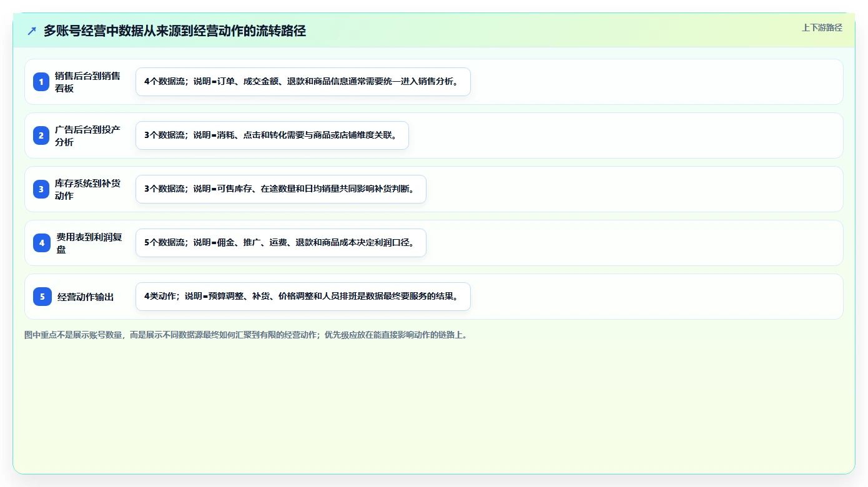The image size is (868, 487).
Task: Select the 库存系统到补货动作 step label
Action: (x=87, y=189)
